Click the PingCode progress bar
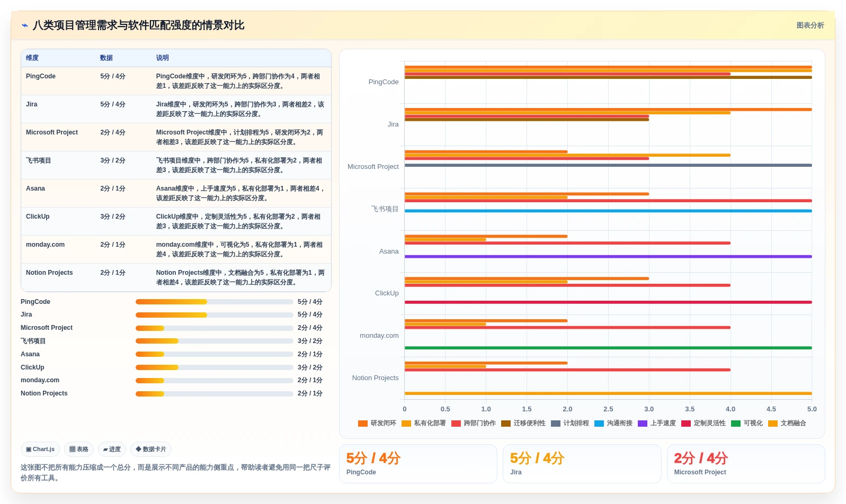 pos(215,302)
